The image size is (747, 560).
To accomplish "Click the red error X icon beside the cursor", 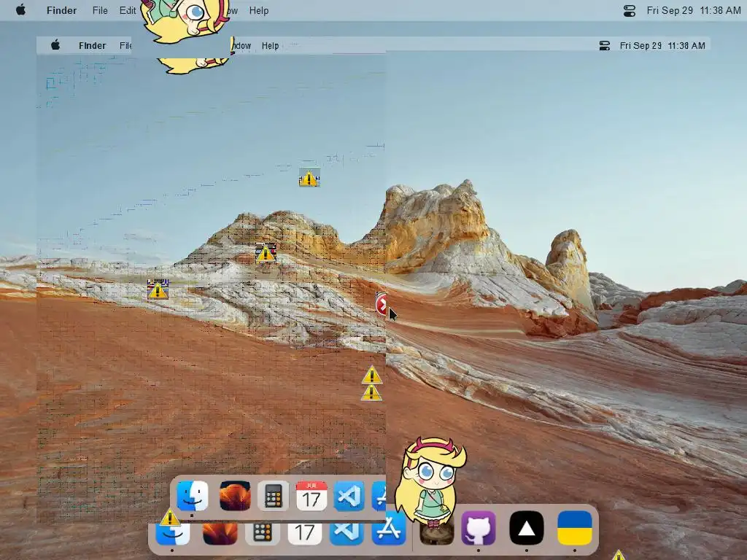I will coord(381,304).
